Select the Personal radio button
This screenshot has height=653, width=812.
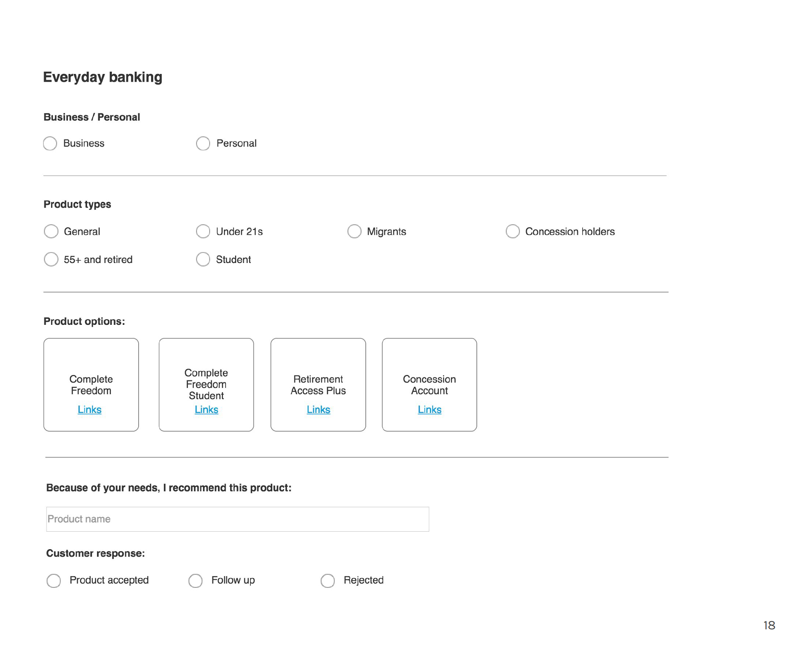click(203, 143)
